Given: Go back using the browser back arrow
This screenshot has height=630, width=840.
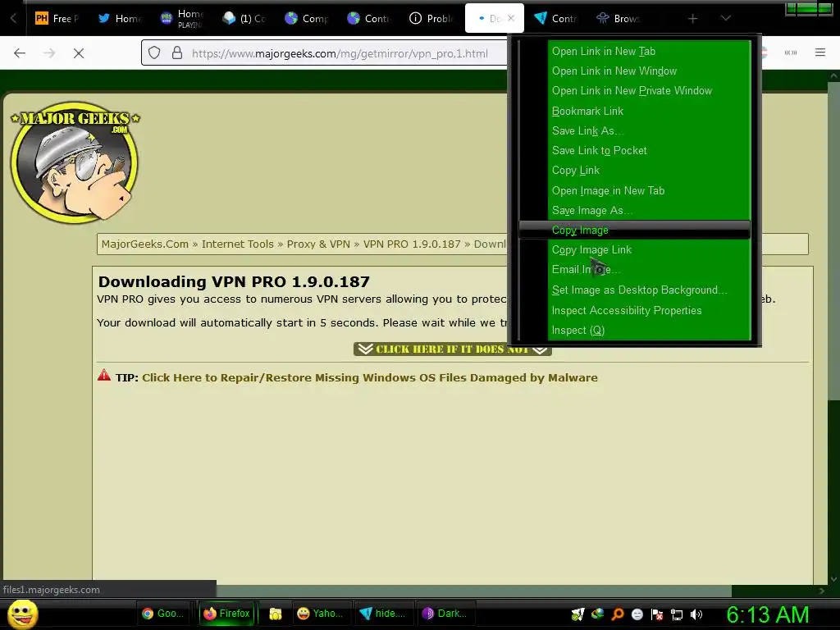Looking at the screenshot, I should [x=20, y=53].
